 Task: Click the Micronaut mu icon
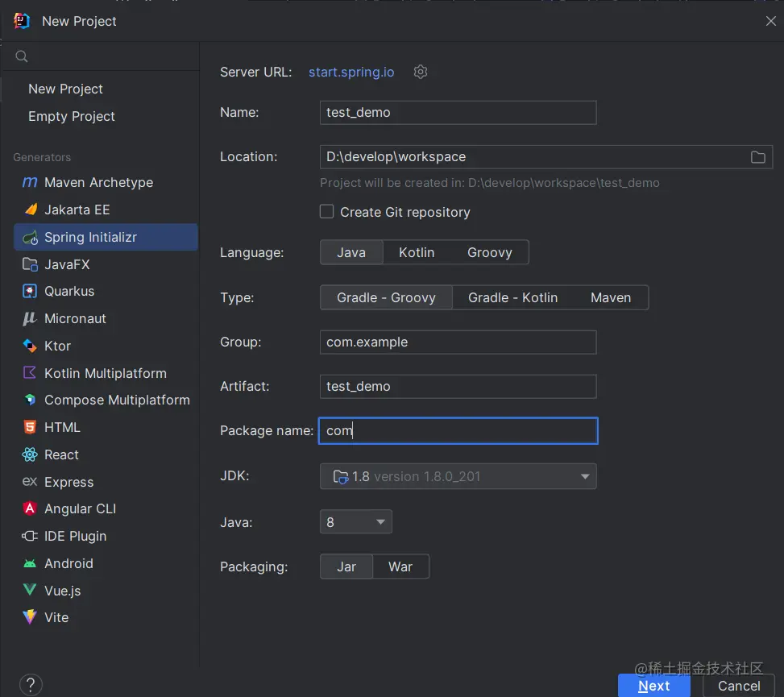(30, 318)
